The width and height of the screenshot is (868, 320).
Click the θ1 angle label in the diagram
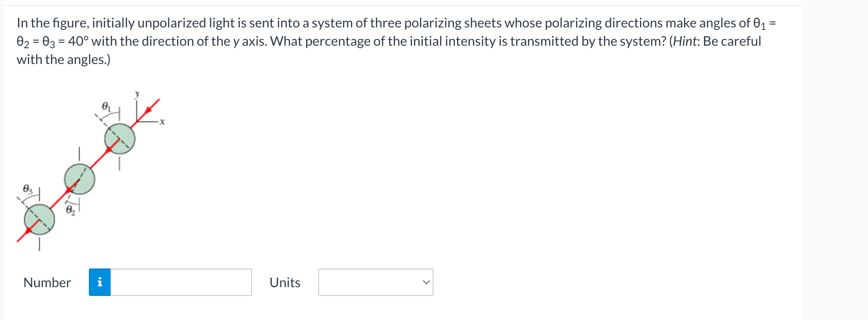[105, 106]
